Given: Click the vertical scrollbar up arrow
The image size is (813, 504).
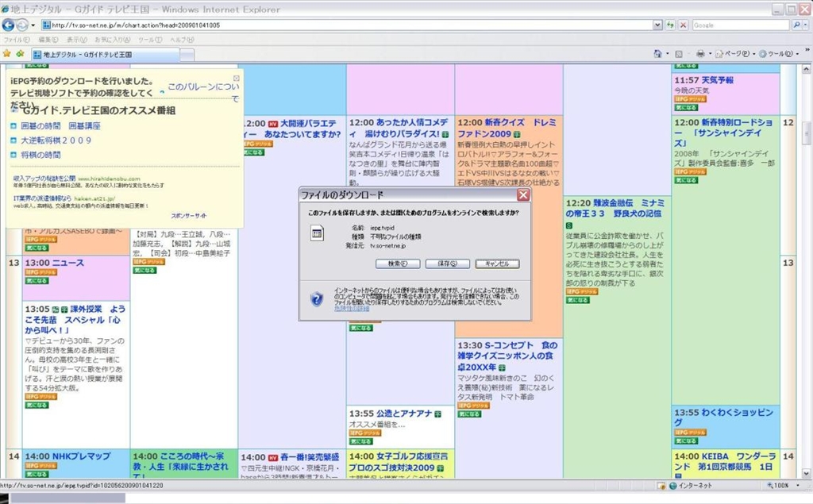Looking at the screenshot, I should (x=807, y=68).
